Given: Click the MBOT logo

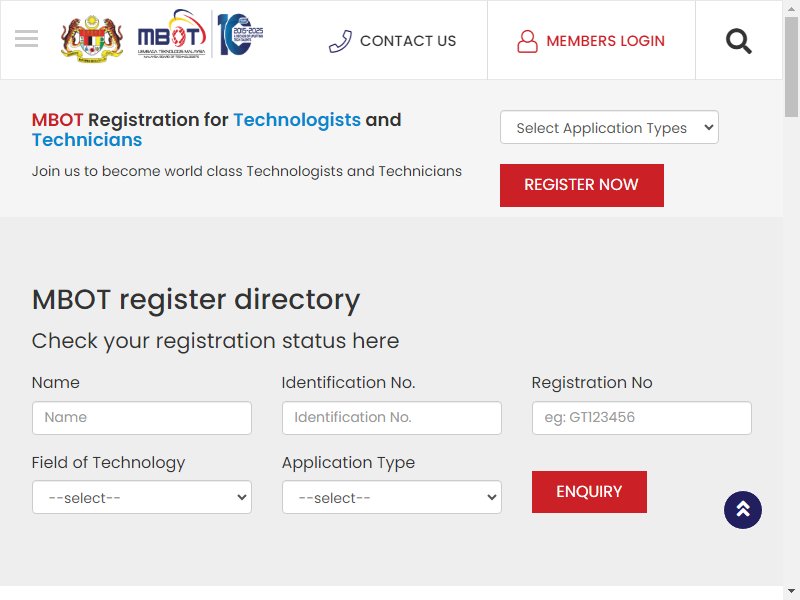Looking at the screenshot, I should click(x=172, y=33).
